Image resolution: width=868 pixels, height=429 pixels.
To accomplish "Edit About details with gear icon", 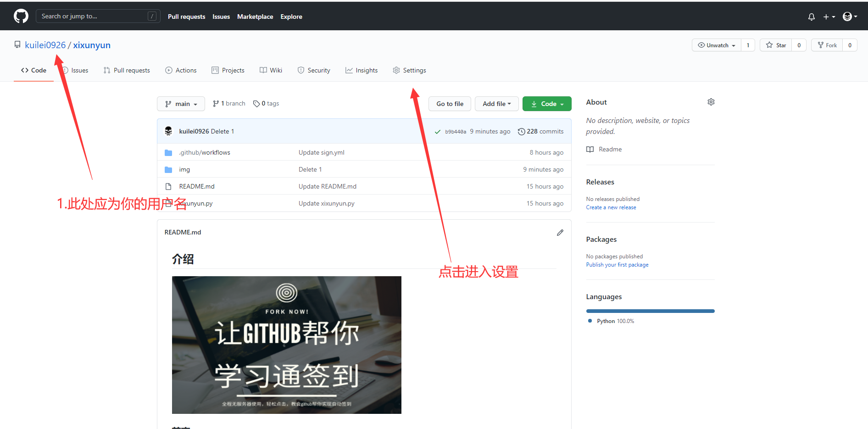I will [711, 102].
